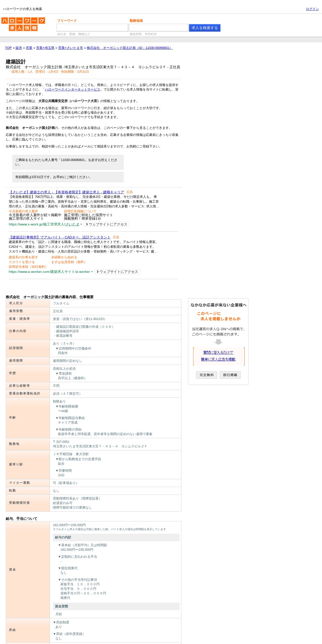This screenshot has height=644, width=322.
Task: Open the 営業+埼玉県 breadcrumb link
Action: (45, 48)
